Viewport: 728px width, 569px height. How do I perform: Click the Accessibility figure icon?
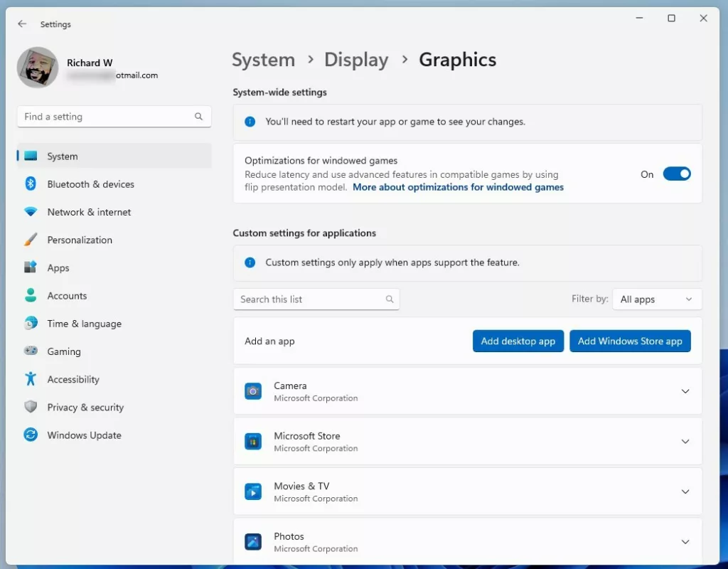tap(30, 379)
